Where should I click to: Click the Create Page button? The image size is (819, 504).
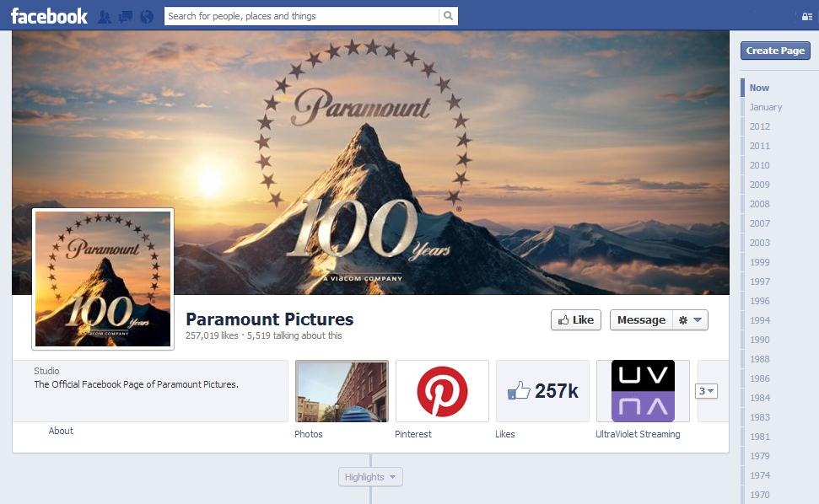coord(775,51)
